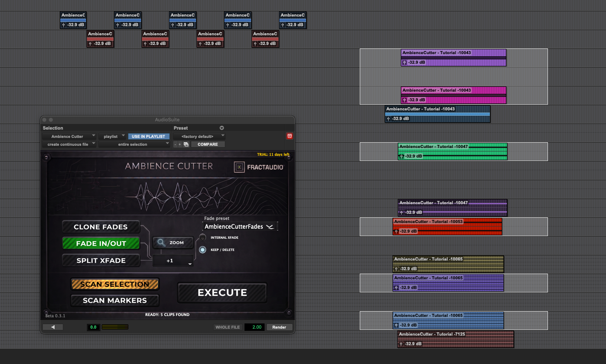
Task: Click the input level meter bar
Action: (x=115, y=327)
